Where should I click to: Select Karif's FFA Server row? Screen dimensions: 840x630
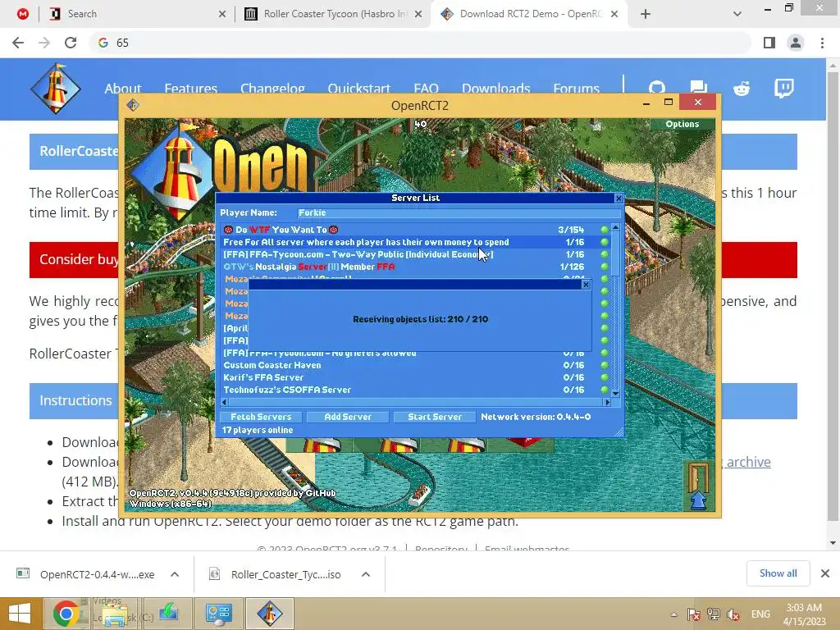[x=415, y=377]
